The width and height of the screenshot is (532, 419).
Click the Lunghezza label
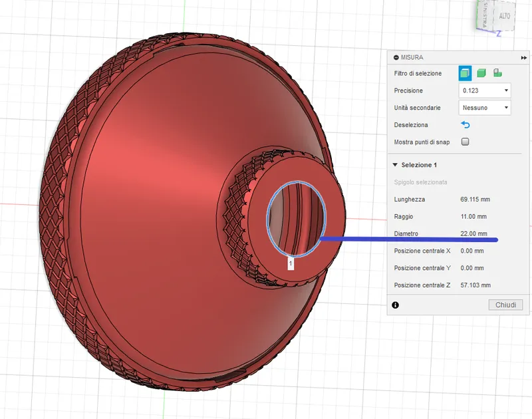[x=409, y=200]
